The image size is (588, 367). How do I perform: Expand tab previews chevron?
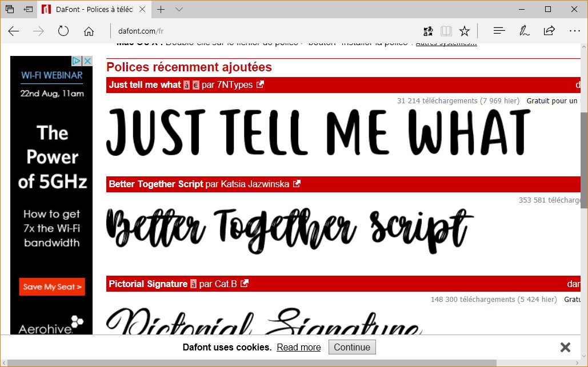tap(179, 9)
